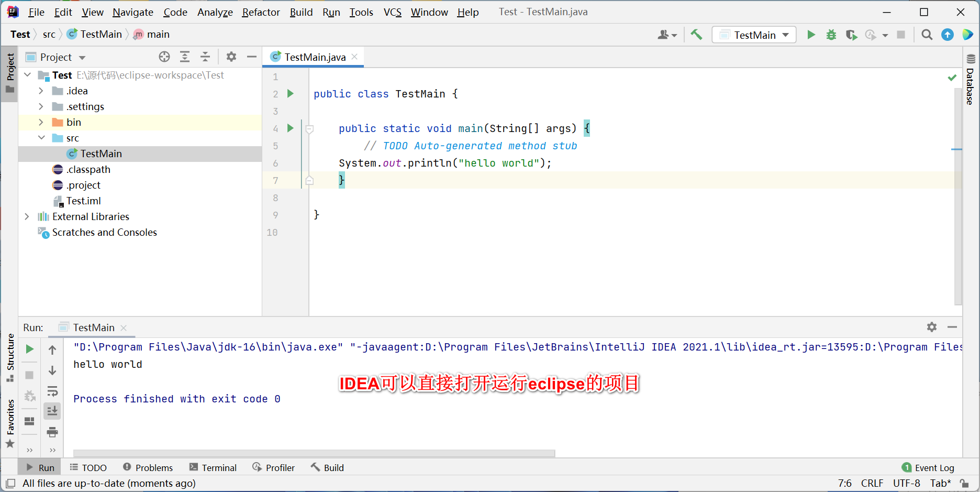This screenshot has height=492, width=980.
Task: Open the VCS menu
Action: coord(392,12)
